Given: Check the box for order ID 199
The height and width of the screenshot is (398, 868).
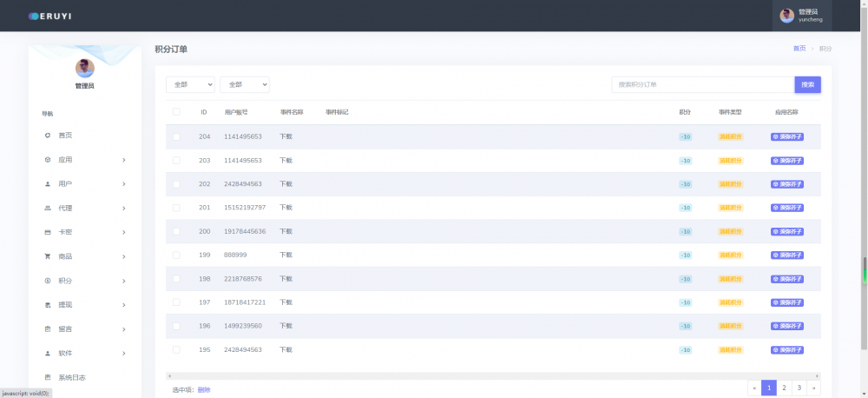Looking at the screenshot, I should click(x=176, y=255).
